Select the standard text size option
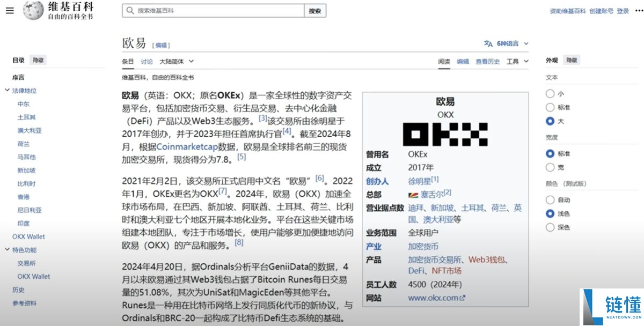The image size is (644, 326). click(550, 107)
